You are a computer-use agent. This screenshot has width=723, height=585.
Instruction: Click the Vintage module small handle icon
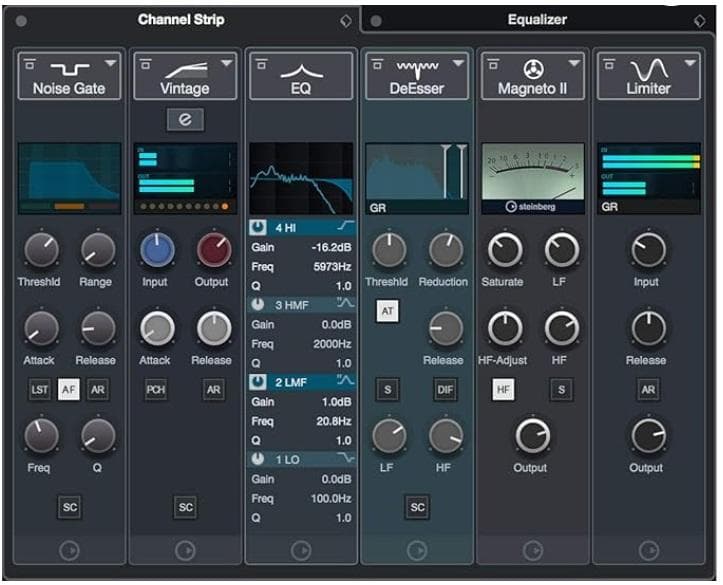[x=146, y=65]
